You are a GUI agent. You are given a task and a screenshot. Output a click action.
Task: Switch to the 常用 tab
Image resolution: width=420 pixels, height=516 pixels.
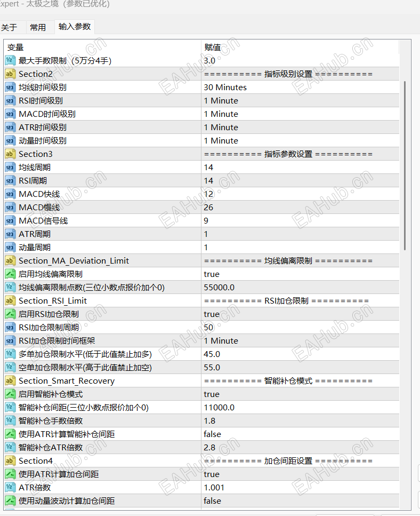38,27
